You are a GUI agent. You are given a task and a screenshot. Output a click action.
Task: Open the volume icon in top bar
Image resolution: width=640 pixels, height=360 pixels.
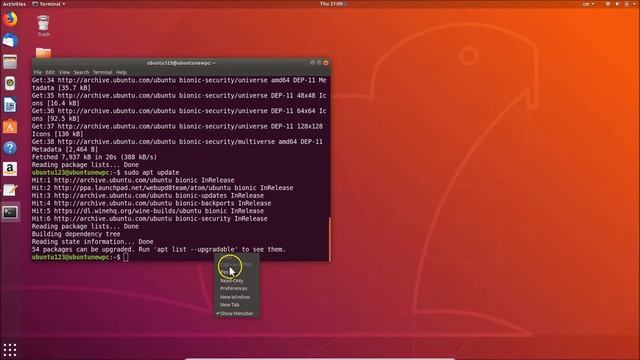(617, 4)
